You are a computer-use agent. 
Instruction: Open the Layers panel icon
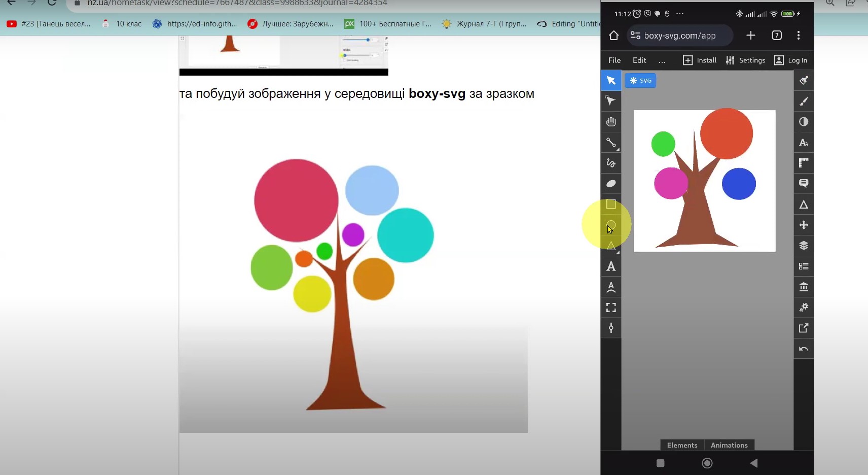click(x=804, y=246)
